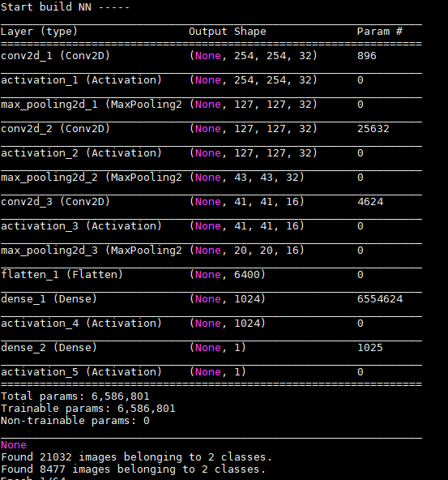The height and width of the screenshot is (480, 448).
Task: Click 'max_pooling2d_2 (MaxPooling2' layer name
Action: (x=92, y=178)
